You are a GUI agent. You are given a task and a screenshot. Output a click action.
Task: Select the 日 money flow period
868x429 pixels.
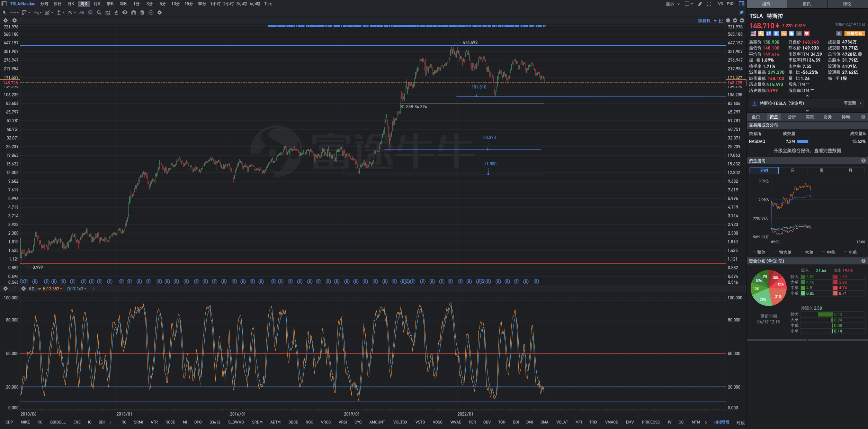[793, 171]
